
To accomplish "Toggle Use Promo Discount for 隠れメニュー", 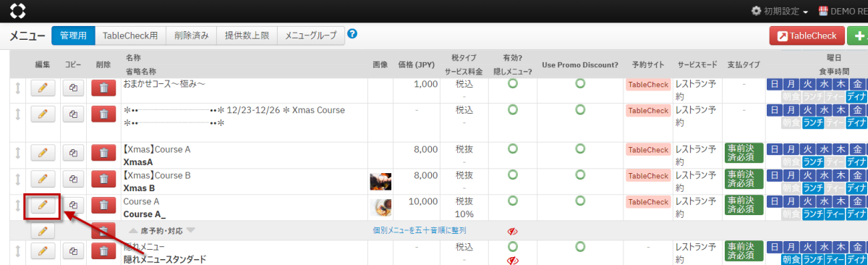I will click(580, 247).
